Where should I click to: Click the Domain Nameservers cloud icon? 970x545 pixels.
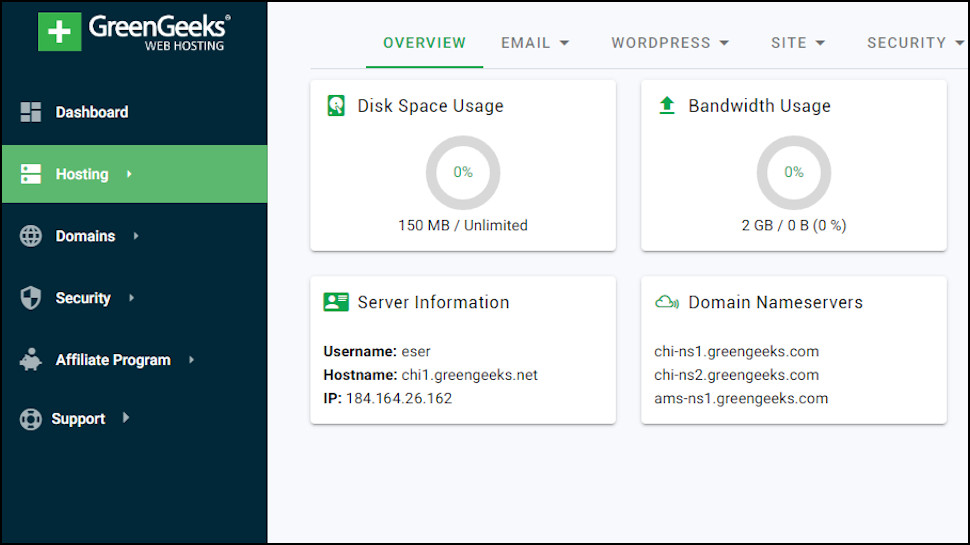point(667,302)
